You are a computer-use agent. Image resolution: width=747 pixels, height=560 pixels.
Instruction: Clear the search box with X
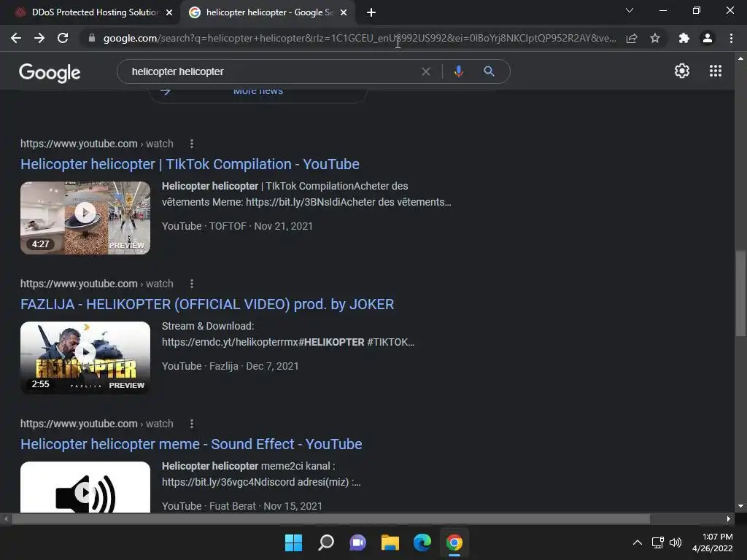(426, 71)
